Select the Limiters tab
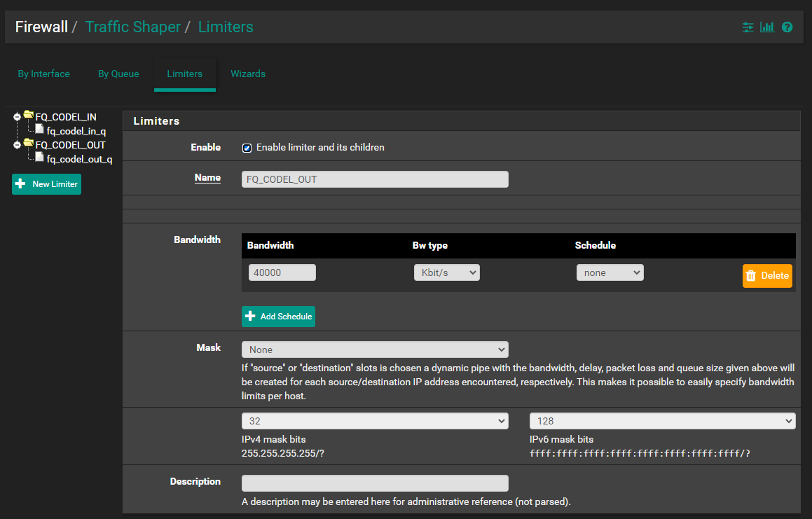The image size is (812, 519). tap(185, 74)
